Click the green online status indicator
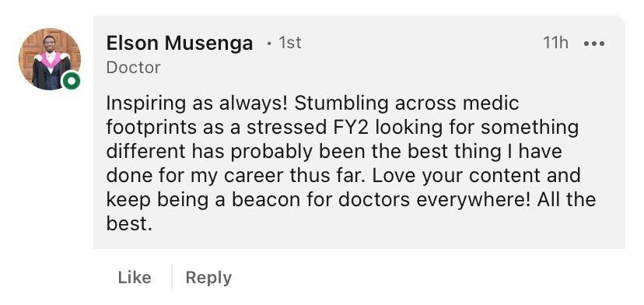The width and height of the screenshot is (644, 305). pos(71,81)
